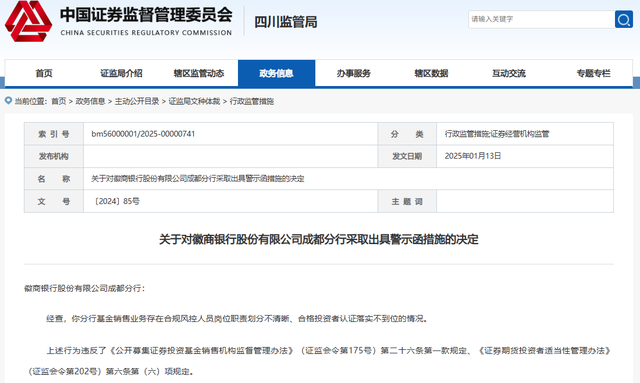Image resolution: width=640 pixels, height=383 pixels.
Task: Click the blue search magnifier icon
Action: click(624, 19)
